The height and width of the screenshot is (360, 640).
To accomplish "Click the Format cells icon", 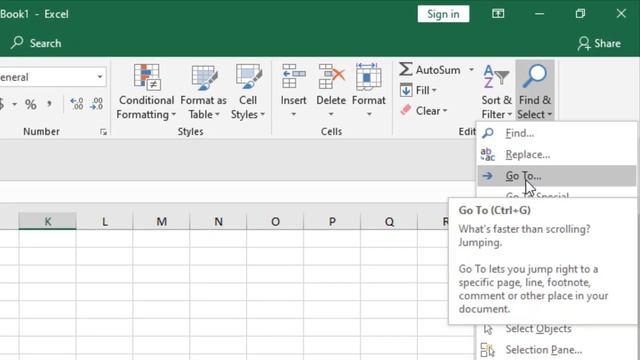I will pos(368,76).
